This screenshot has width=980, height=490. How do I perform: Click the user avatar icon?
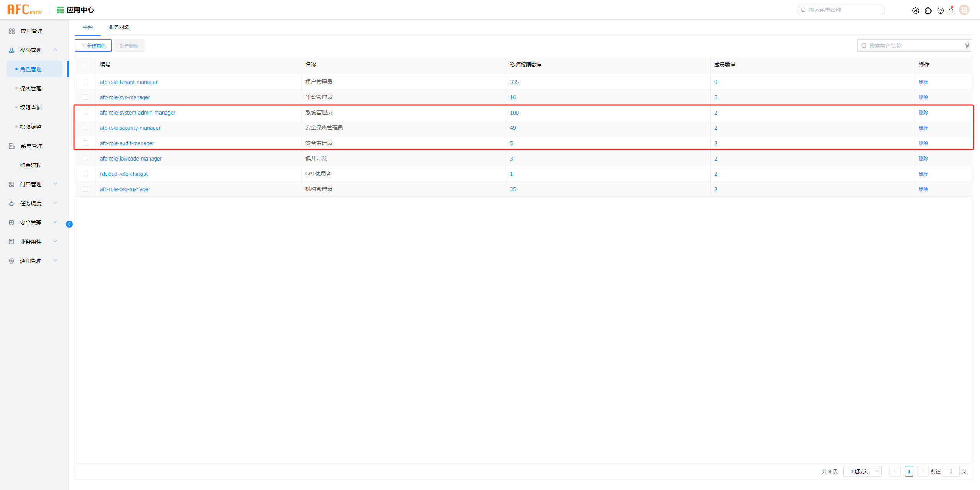[x=964, y=10]
